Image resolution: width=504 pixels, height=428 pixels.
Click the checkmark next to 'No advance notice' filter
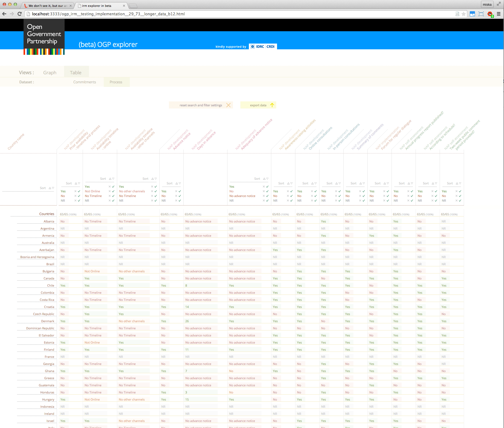point(267,196)
